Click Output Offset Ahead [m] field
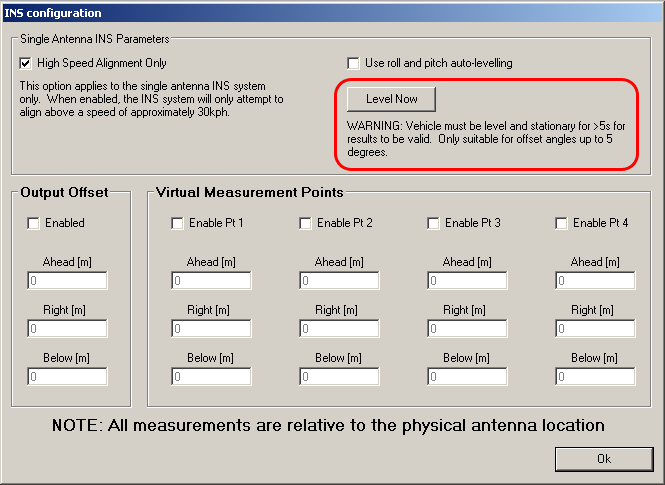 (x=67, y=281)
